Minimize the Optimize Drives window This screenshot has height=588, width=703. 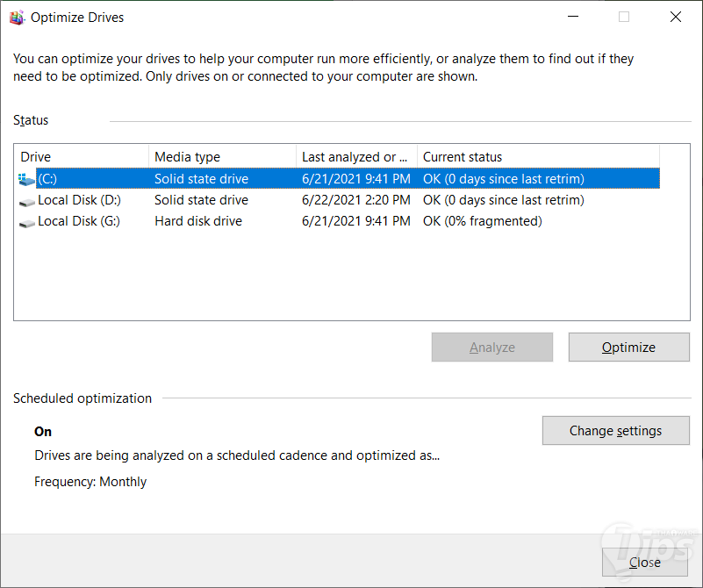[573, 17]
